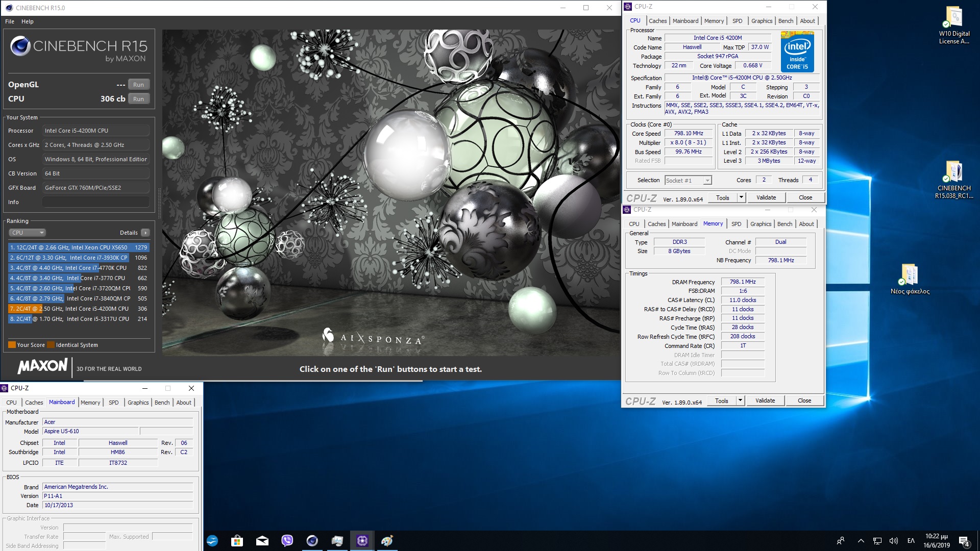This screenshot has width=980, height=551.
Task: Click the CPU-Z CPU window title icon
Action: 628,7
